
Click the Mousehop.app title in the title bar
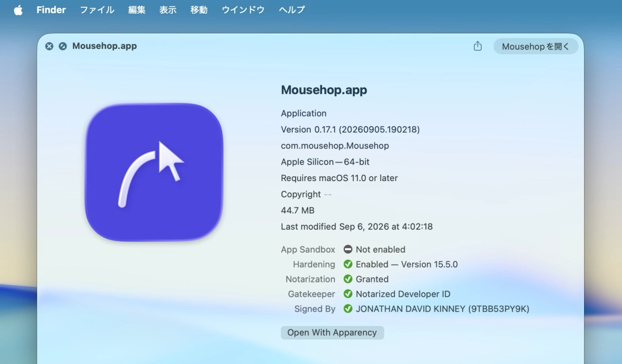pyautogui.click(x=104, y=46)
